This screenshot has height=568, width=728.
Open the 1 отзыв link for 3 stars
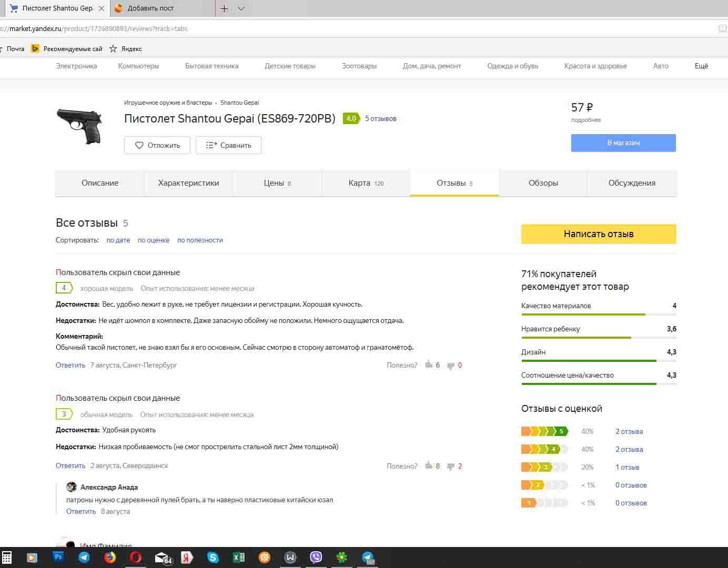(x=628, y=468)
